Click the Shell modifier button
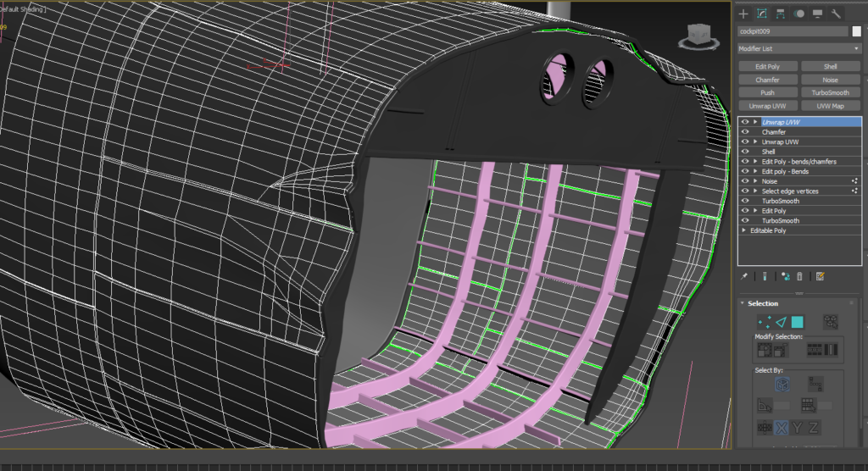The image size is (868, 471). tap(831, 66)
